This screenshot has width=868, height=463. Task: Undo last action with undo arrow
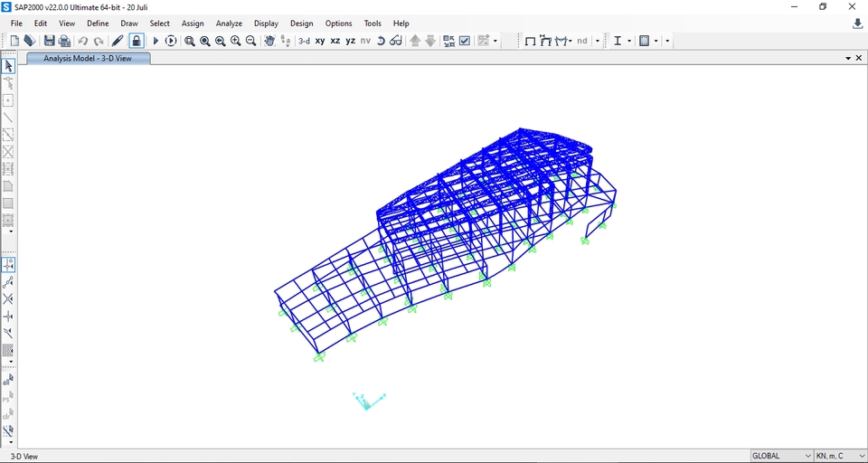tap(83, 41)
